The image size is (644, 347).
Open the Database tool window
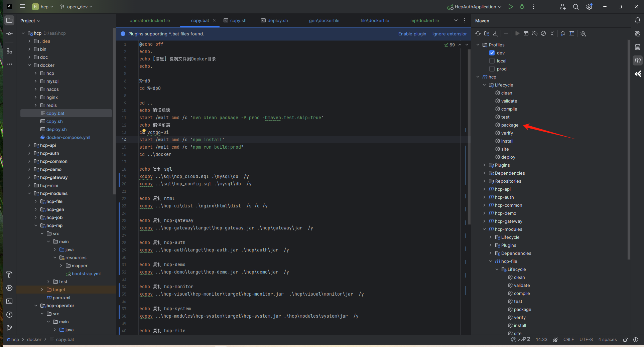pos(638,47)
